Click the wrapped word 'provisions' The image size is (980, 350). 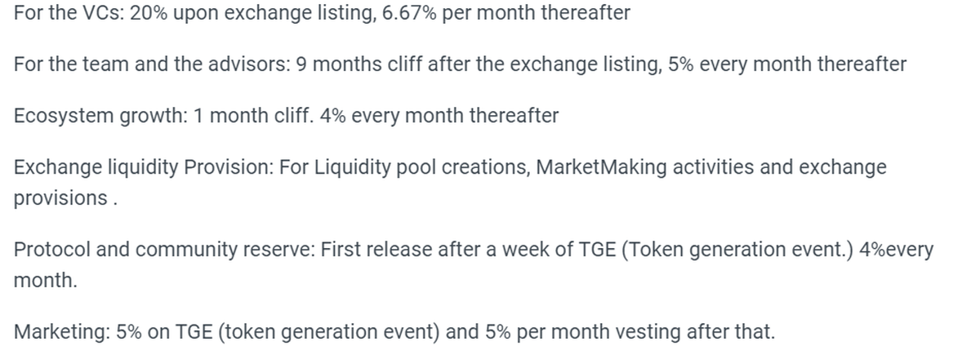[60, 198]
